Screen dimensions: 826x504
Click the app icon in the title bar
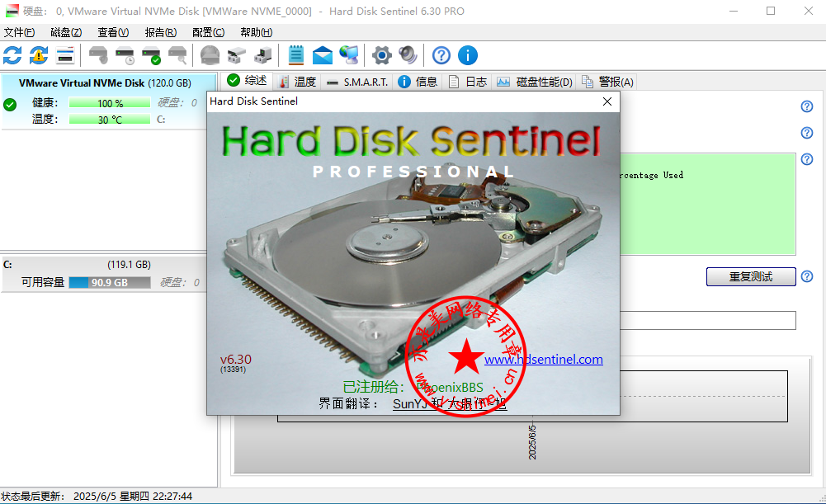click(x=12, y=11)
